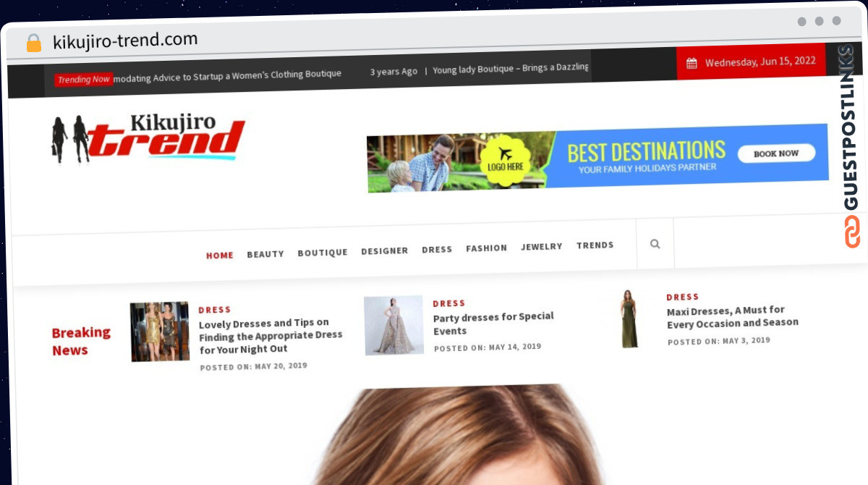Click Dress tag above Lovely Dresses article
The width and height of the screenshot is (868, 485).
tap(215, 310)
